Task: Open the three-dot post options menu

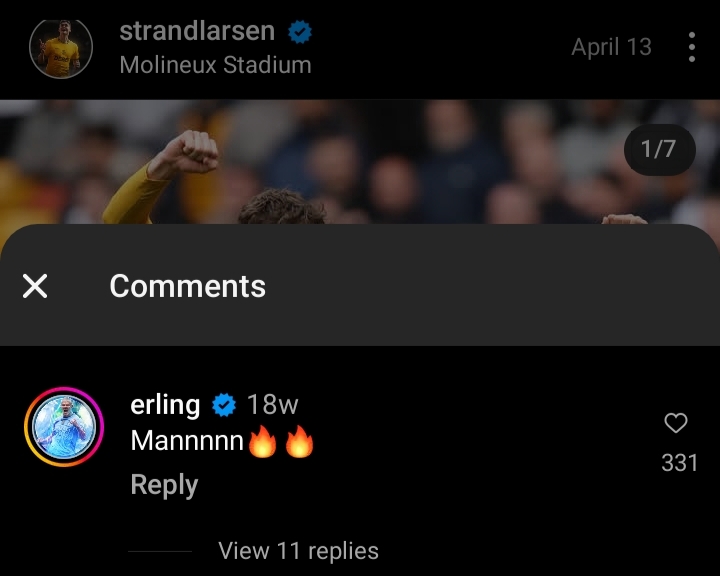Action: click(x=692, y=47)
